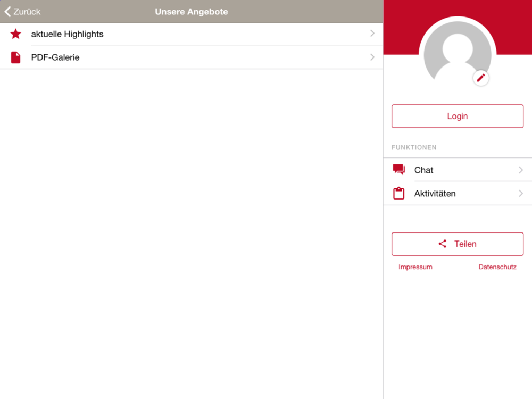Expand aktuelle Highlights via its chevron
This screenshot has height=399, width=532.
(x=372, y=33)
